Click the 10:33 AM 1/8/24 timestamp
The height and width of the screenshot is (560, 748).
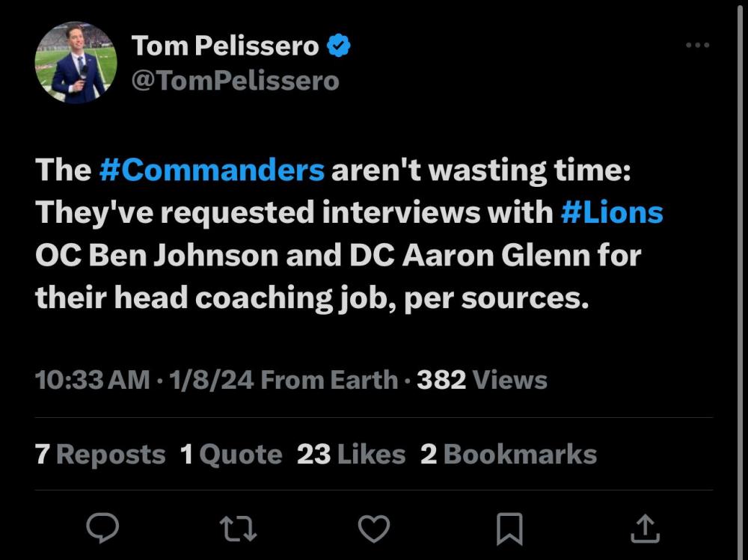tap(144, 380)
